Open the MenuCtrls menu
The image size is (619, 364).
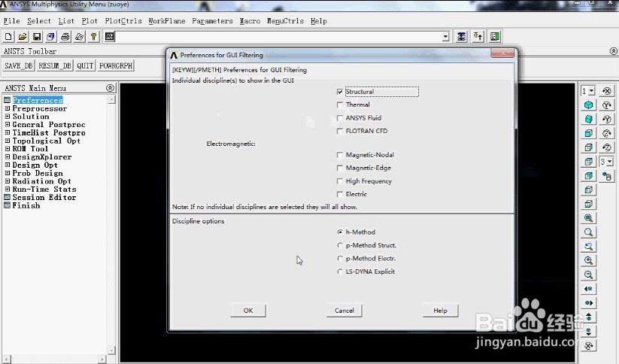click(x=285, y=21)
